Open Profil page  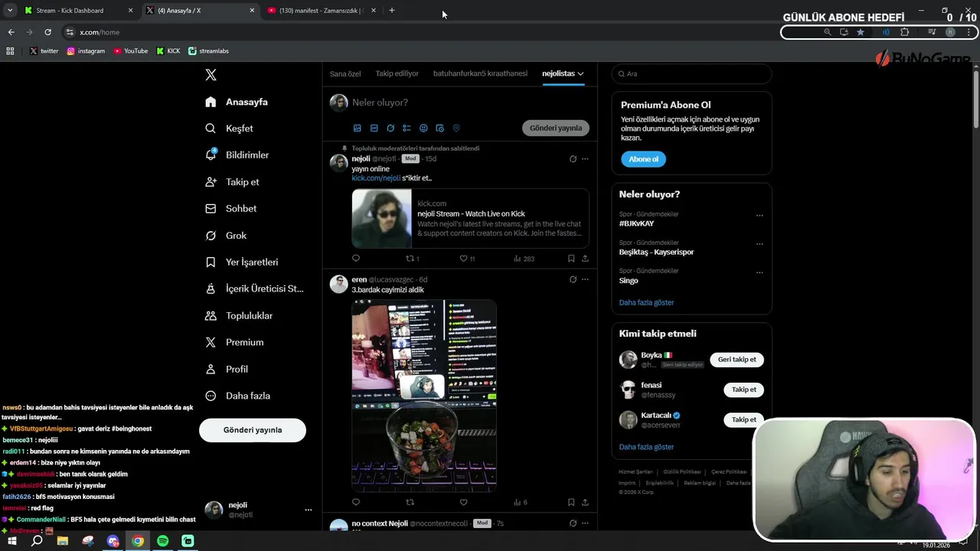(227, 369)
